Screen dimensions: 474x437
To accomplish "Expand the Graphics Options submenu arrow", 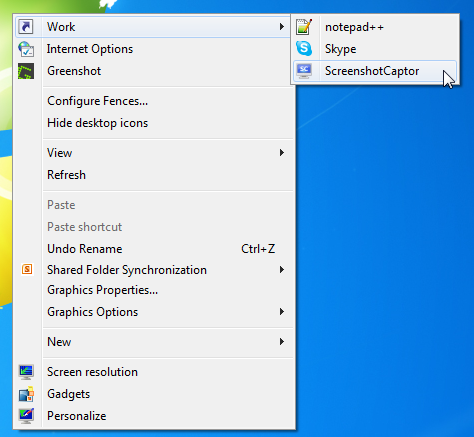I will [282, 312].
